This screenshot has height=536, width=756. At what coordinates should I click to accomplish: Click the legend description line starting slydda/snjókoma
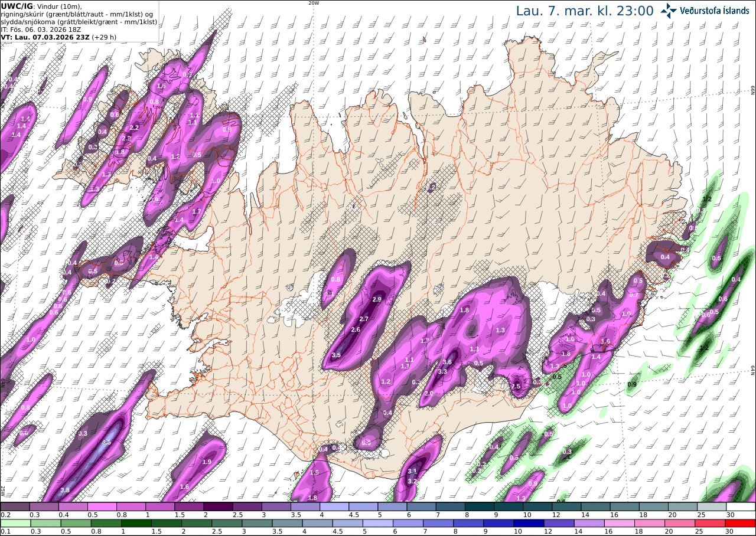pos(79,21)
